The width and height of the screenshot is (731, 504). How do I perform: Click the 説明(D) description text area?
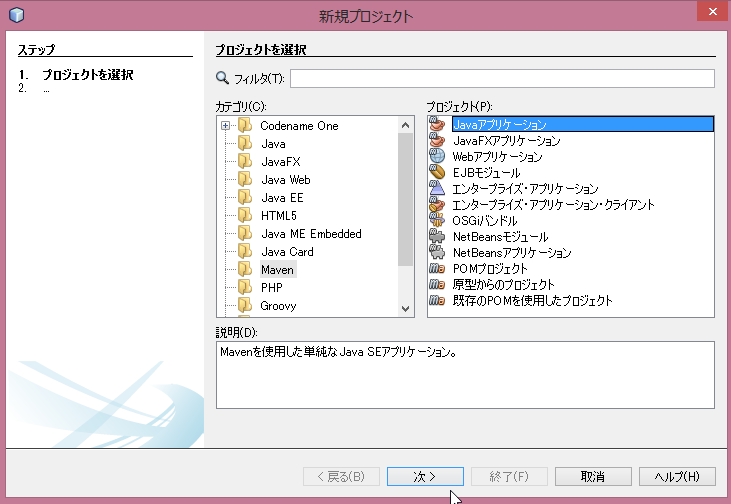coord(465,375)
